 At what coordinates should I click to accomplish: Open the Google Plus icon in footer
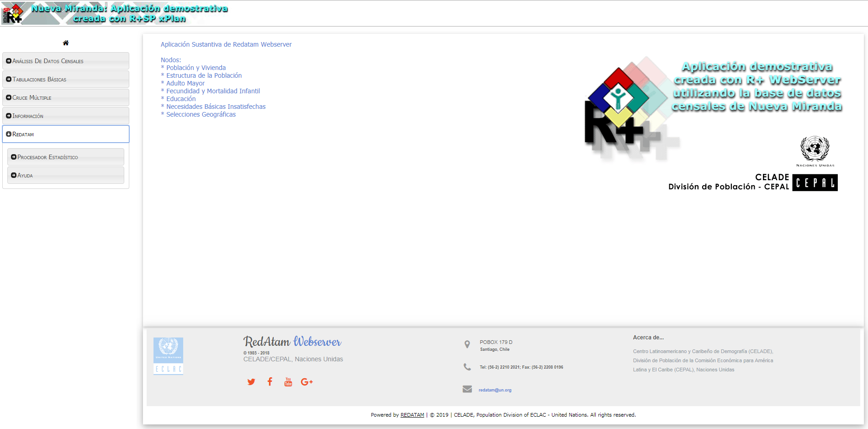(307, 382)
